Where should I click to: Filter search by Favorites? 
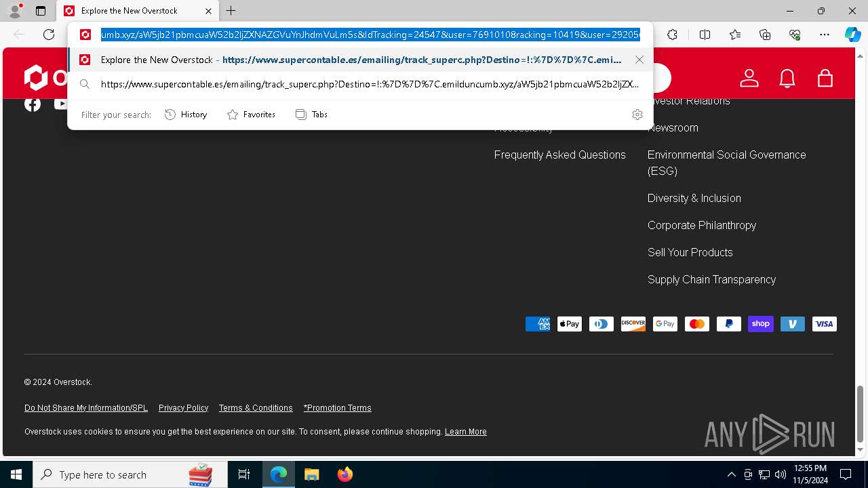(251, 115)
